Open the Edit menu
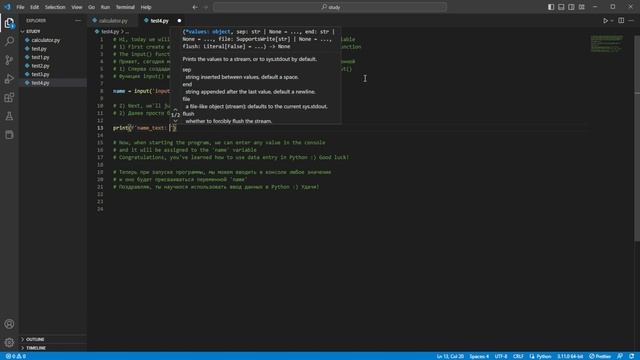640x360 pixels. pos(34,7)
